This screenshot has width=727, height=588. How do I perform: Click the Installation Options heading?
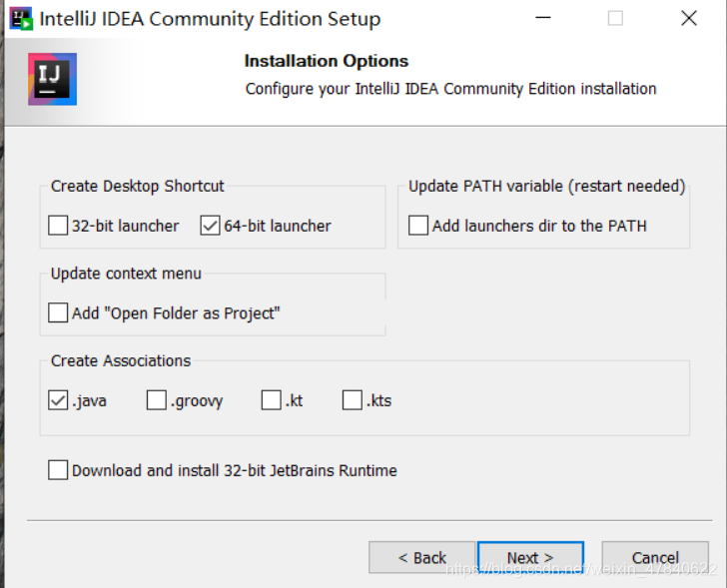click(x=327, y=61)
